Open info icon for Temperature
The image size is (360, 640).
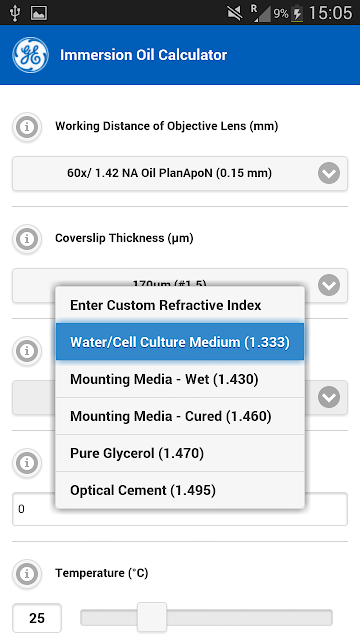(27, 574)
